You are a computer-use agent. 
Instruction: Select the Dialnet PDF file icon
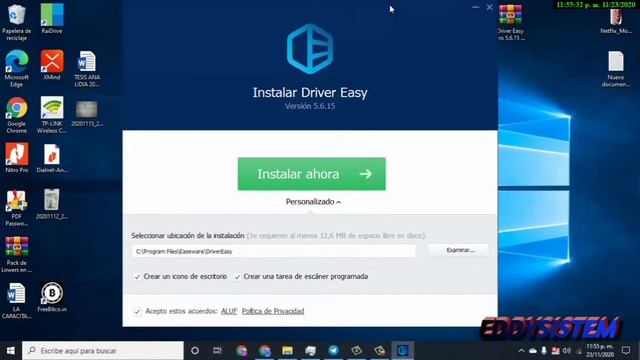coord(52,158)
